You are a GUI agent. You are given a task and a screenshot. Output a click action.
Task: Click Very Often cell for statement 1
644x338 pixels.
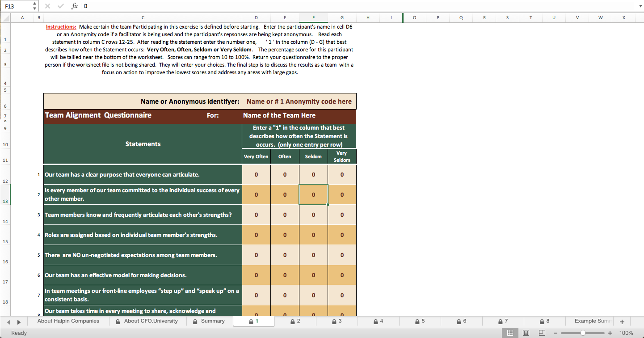[256, 174]
